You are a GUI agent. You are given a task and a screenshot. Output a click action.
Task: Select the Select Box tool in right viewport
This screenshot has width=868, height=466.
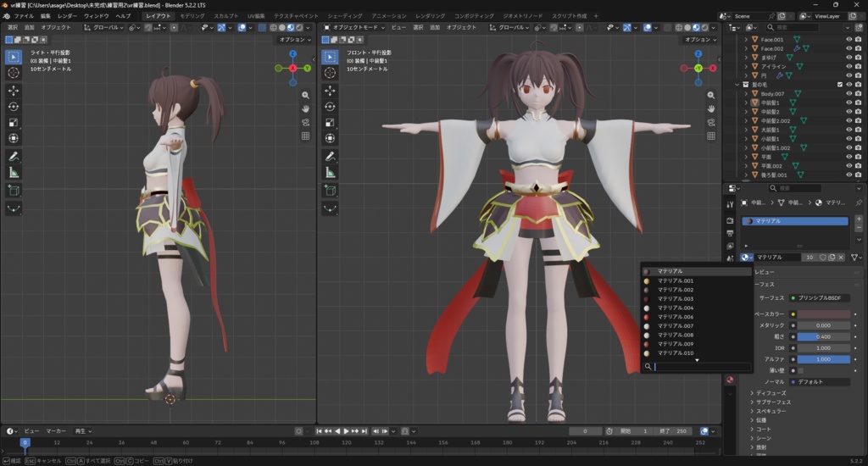[x=330, y=57]
